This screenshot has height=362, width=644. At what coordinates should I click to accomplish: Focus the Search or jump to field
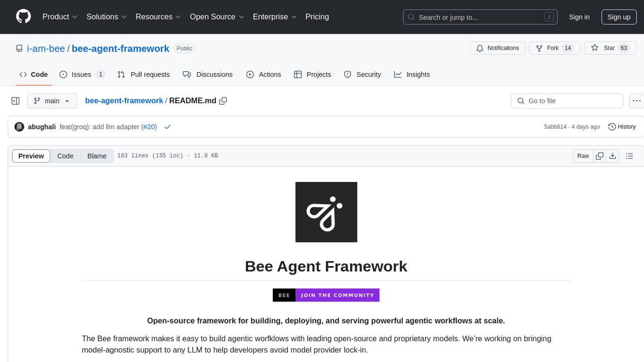click(x=480, y=17)
